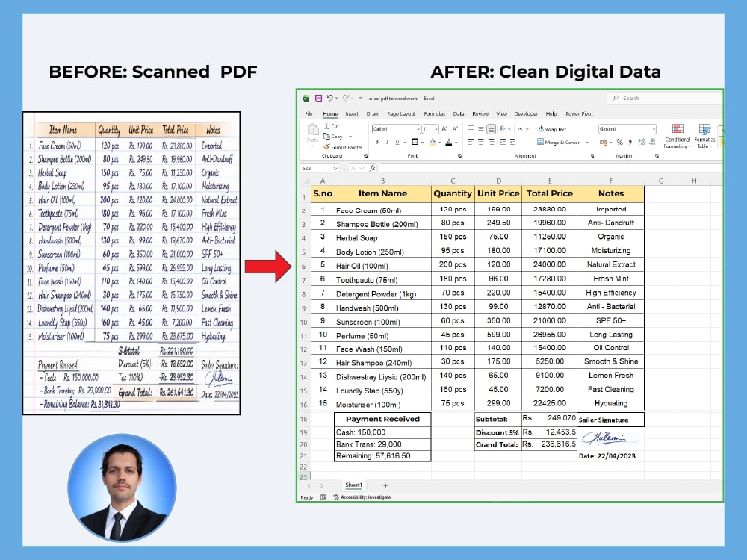The image size is (747, 560).
Task: Click the "Grand Total:" cell
Action: coord(498,444)
